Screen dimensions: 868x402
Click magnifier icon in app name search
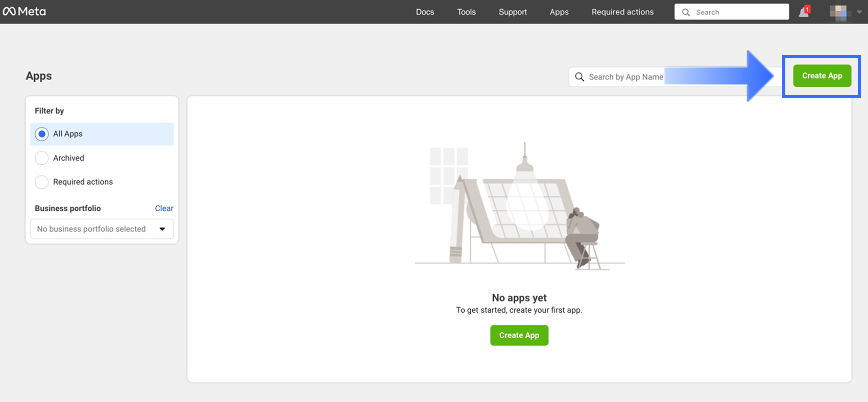tap(580, 77)
